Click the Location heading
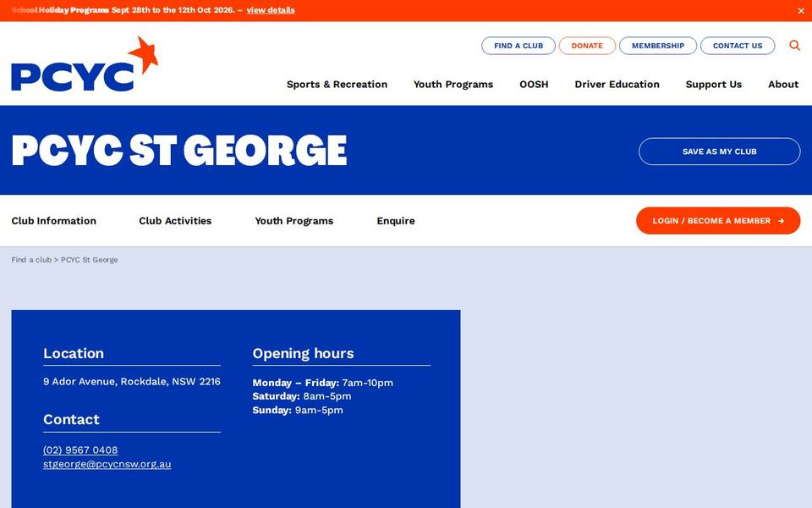 [74, 354]
